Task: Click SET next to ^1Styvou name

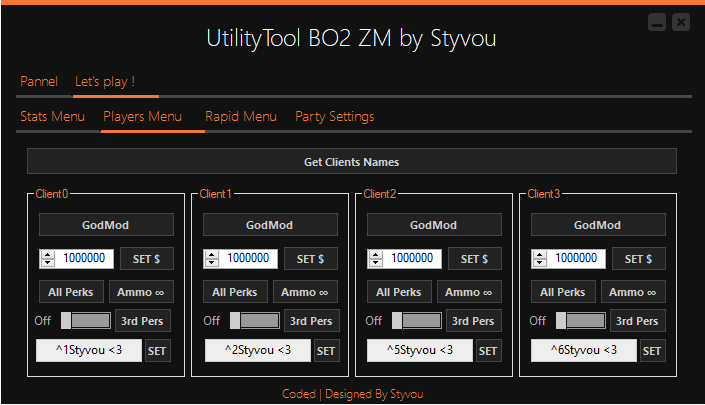Action: point(157,351)
